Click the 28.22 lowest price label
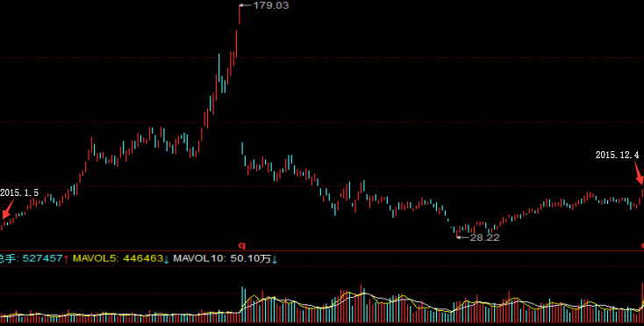 click(x=484, y=237)
